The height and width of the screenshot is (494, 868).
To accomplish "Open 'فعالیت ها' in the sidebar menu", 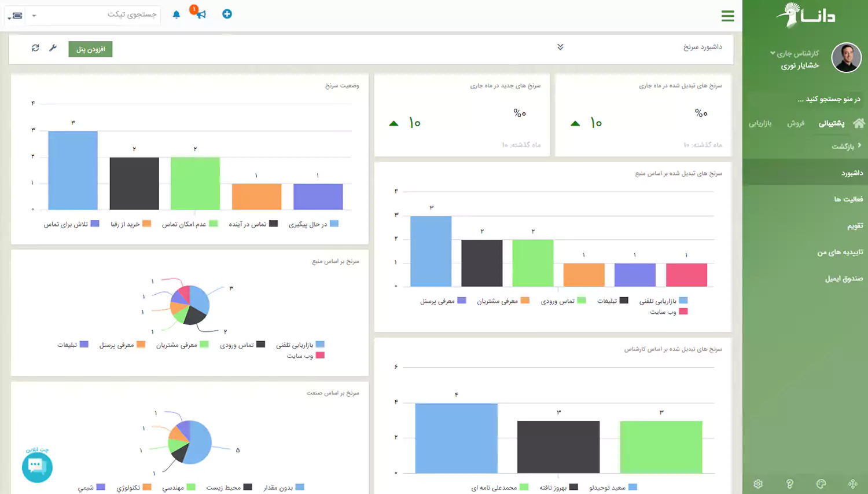I will tap(848, 199).
